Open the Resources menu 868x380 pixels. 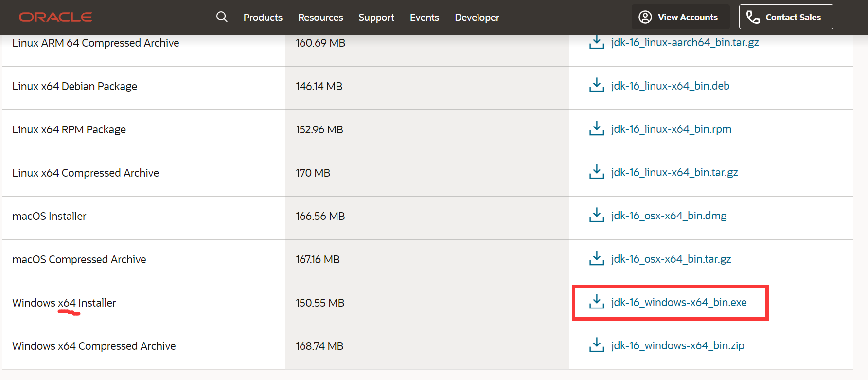click(320, 18)
